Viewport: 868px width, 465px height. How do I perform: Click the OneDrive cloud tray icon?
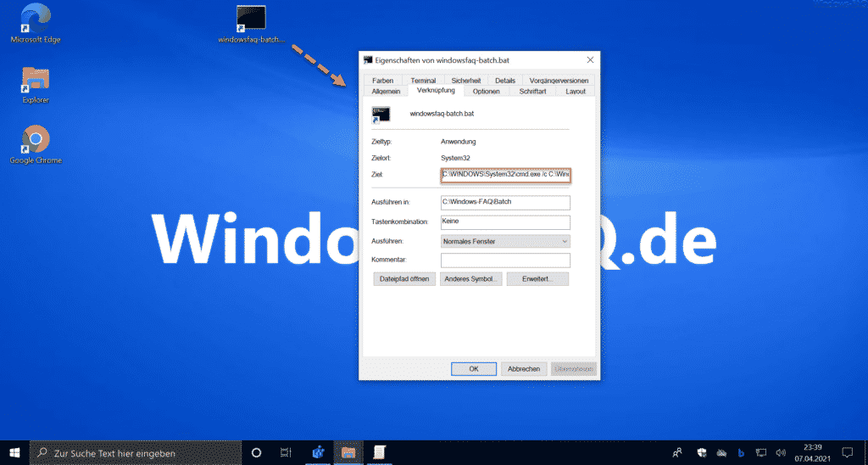click(721, 452)
